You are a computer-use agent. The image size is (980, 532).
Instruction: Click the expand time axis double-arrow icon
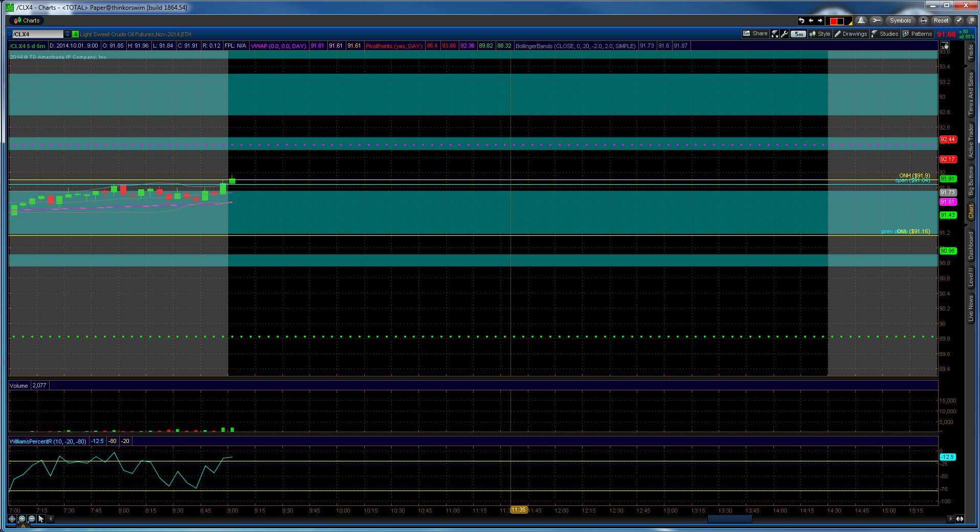tap(960, 519)
